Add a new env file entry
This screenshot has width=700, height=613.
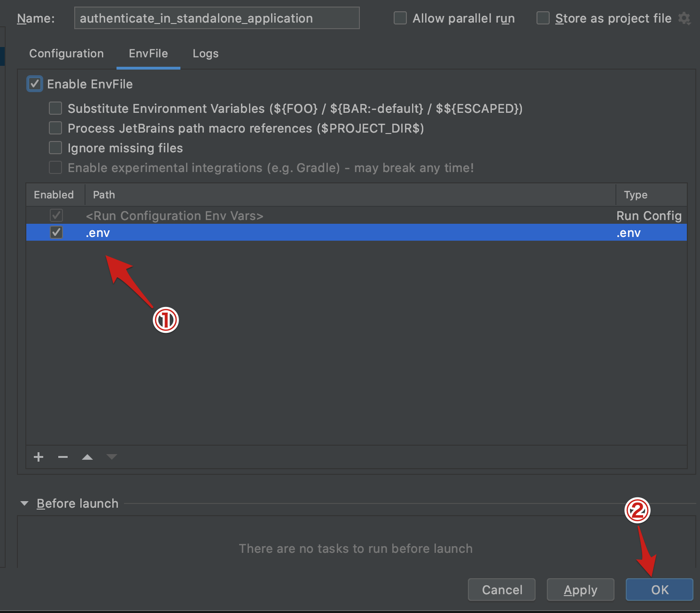pos(38,457)
